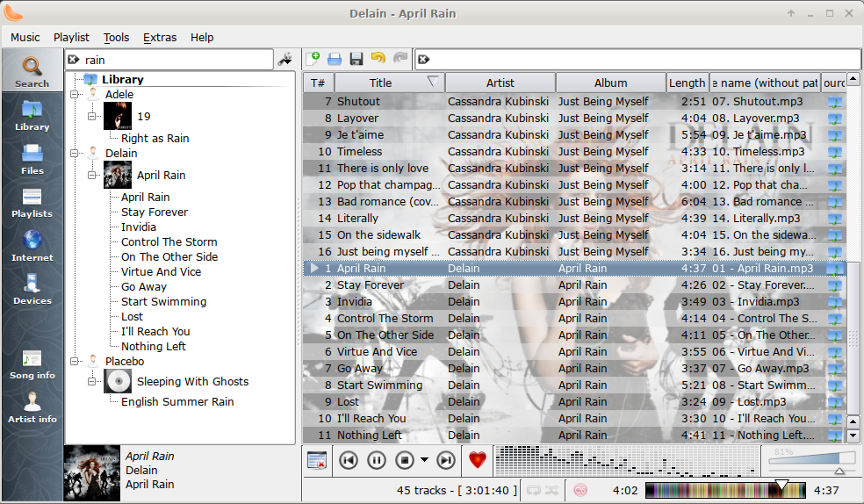864x504 pixels.
Task: Show the Song info sidebar tab
Action: tap(32, 364)
